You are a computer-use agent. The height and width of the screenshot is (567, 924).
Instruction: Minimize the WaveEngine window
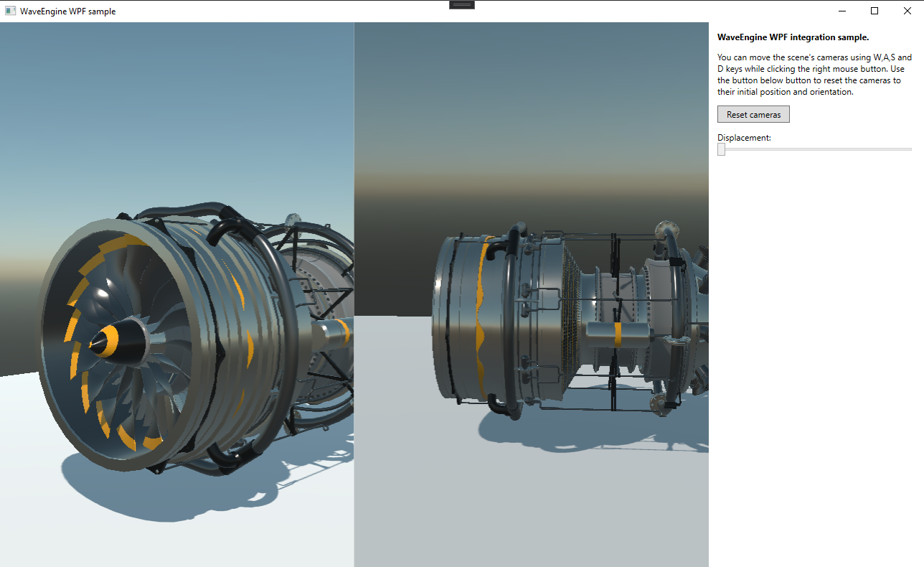coord(841,11)
